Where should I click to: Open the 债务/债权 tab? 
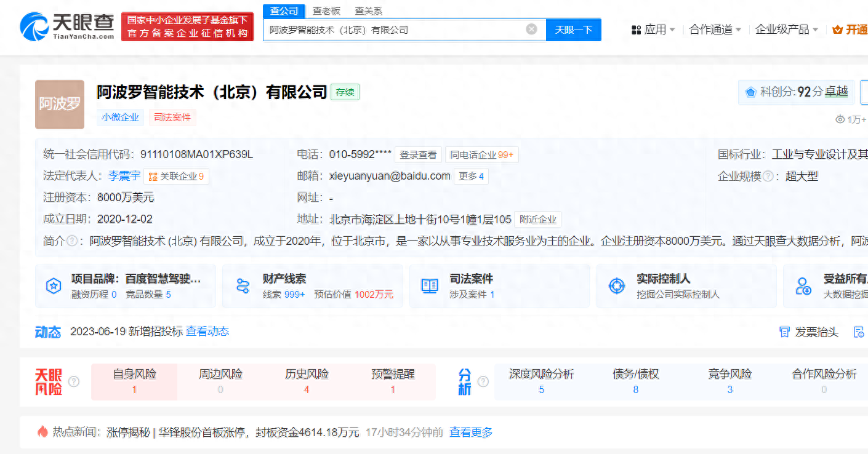tap(636, 382)
